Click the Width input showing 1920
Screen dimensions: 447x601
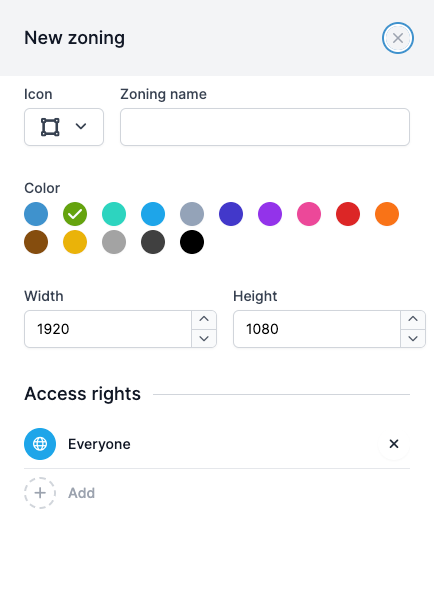tap(108, 329)
